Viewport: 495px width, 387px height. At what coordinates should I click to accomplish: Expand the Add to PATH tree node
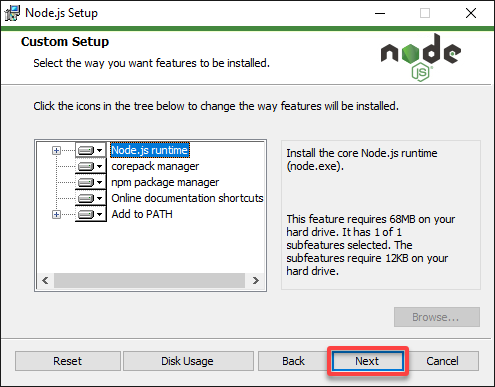pyautogui.click(x=56, y=214)
